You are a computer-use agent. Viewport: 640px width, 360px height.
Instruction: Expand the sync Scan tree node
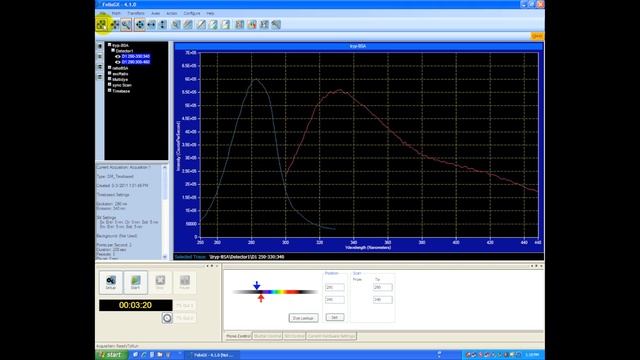pyautogui.click(x=109, y=85)
